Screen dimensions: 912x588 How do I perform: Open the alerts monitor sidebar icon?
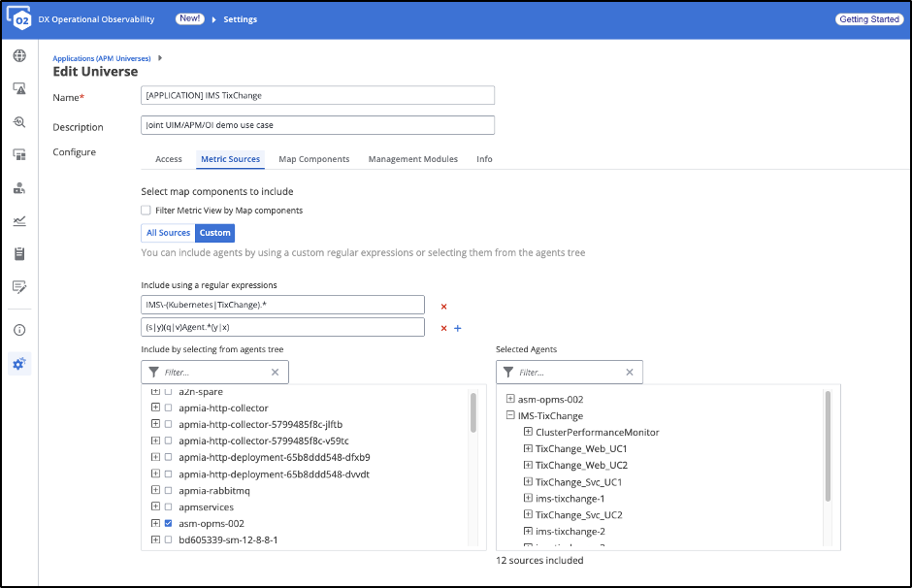[x=19, y=88]
